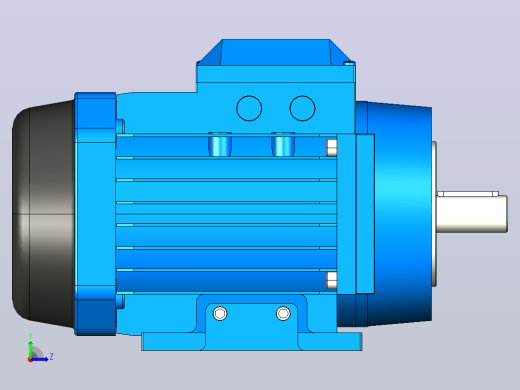520x390 pixels.
Task: Pick the lower white tie-rod nut
Action: [x=331, y=280]
